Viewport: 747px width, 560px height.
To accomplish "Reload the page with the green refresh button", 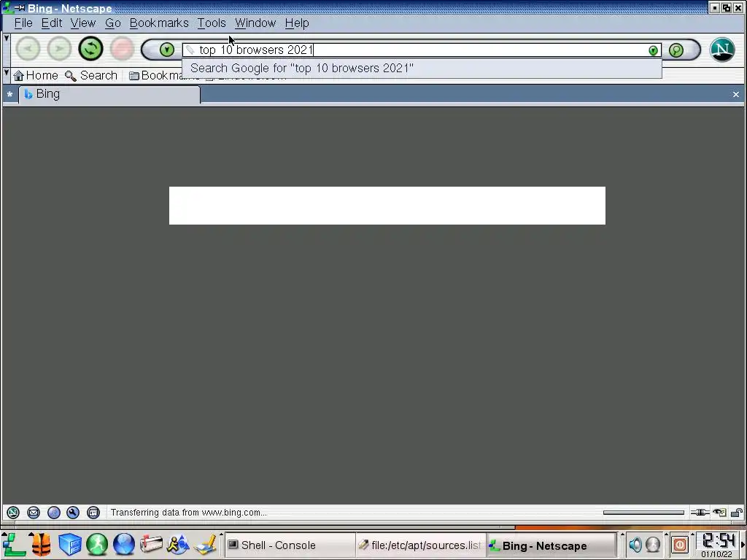I will pyautogui.click(x=90, y=49).
